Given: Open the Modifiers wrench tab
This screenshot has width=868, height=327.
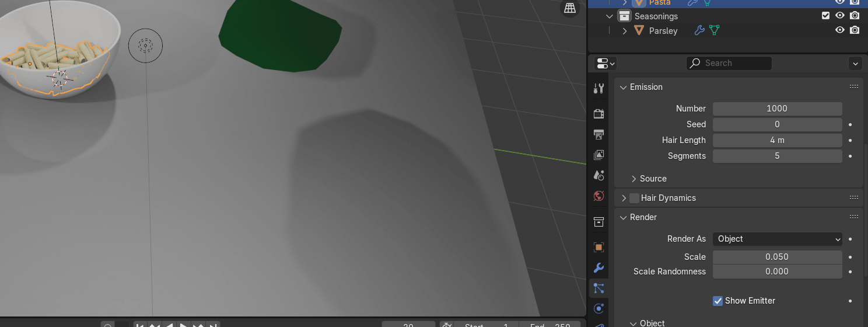Looking at the screenshot, I should [x=598, y=268].
